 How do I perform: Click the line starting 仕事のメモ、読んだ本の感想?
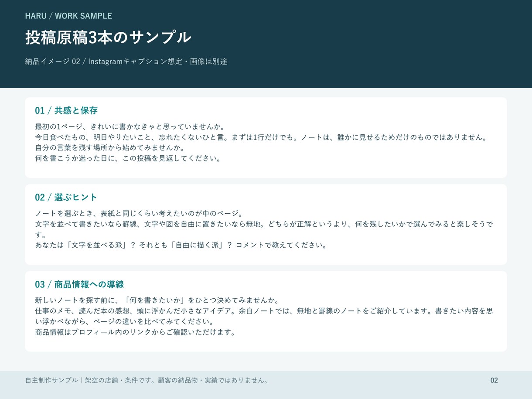[x=264, y=311]
